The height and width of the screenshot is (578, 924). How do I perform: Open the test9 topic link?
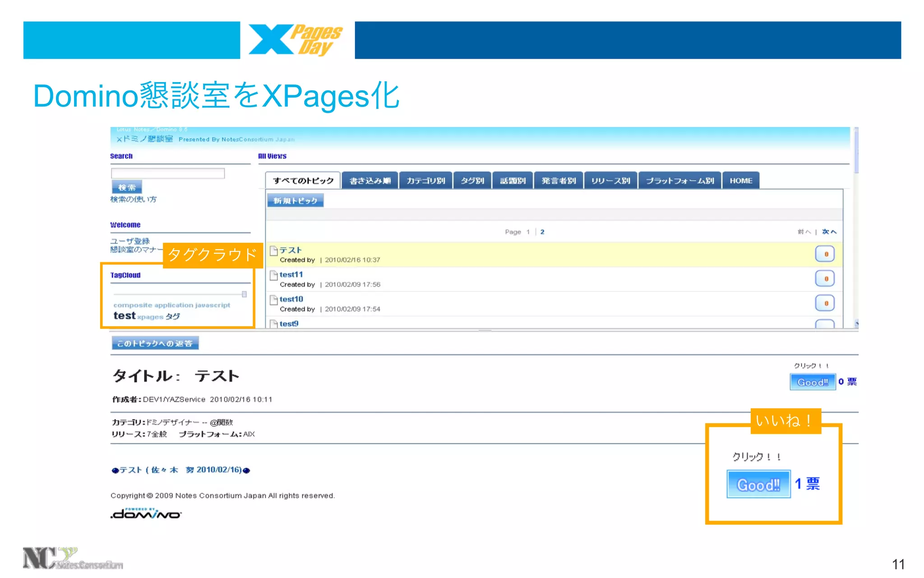click(x=289, y=324)
